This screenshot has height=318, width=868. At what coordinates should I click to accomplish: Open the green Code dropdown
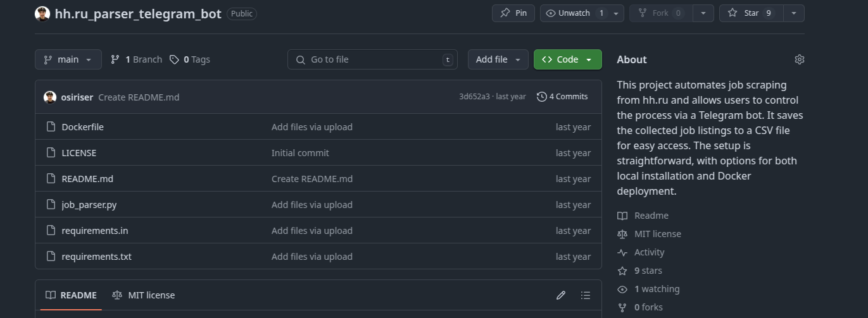coord(567,59)
